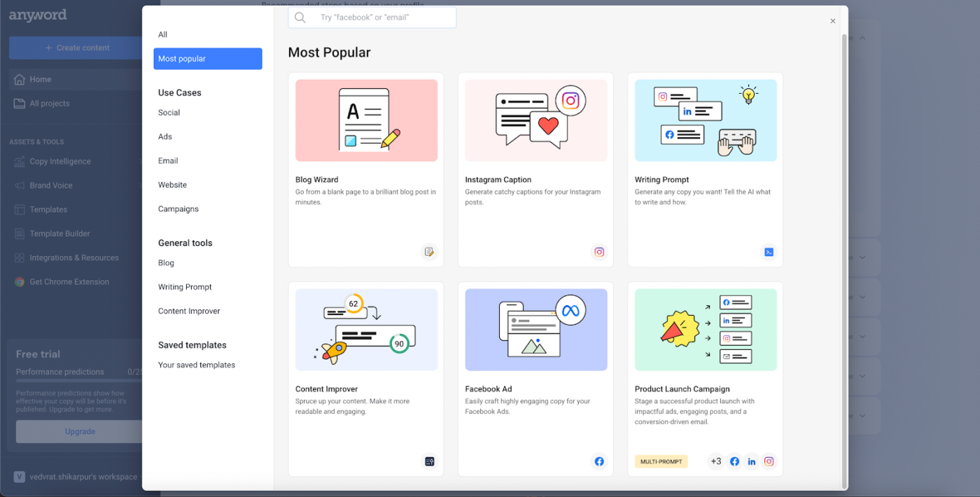Image resolution: width=980 pixels, height=497 pixels.
Task: Click the template search field
Action: pos(372,17)
